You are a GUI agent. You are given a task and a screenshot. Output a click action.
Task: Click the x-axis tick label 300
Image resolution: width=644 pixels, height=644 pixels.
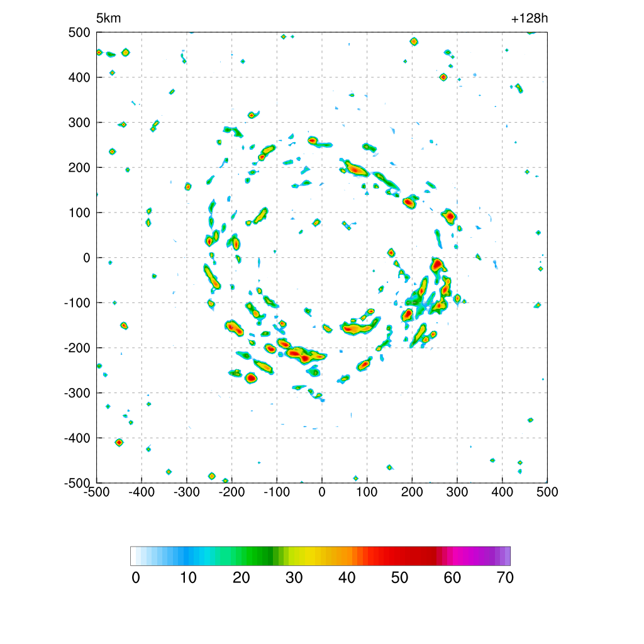[457, 492]
